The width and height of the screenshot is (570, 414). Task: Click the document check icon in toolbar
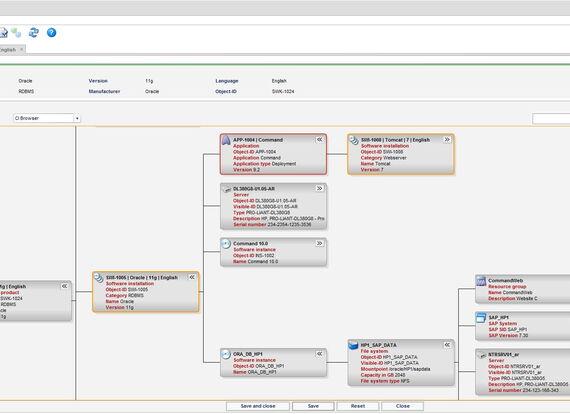(x=3, y=33)
